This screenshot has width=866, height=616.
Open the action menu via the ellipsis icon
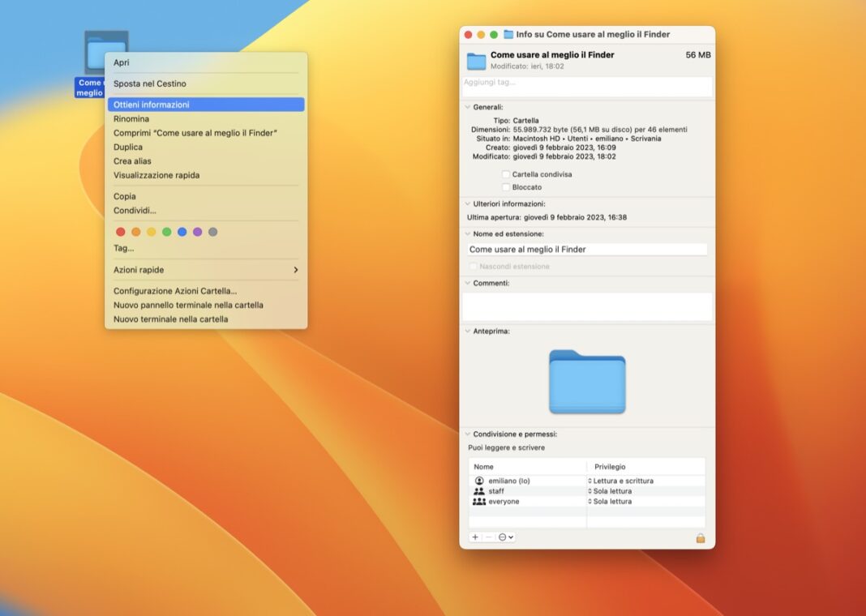(x=504, y=537)
